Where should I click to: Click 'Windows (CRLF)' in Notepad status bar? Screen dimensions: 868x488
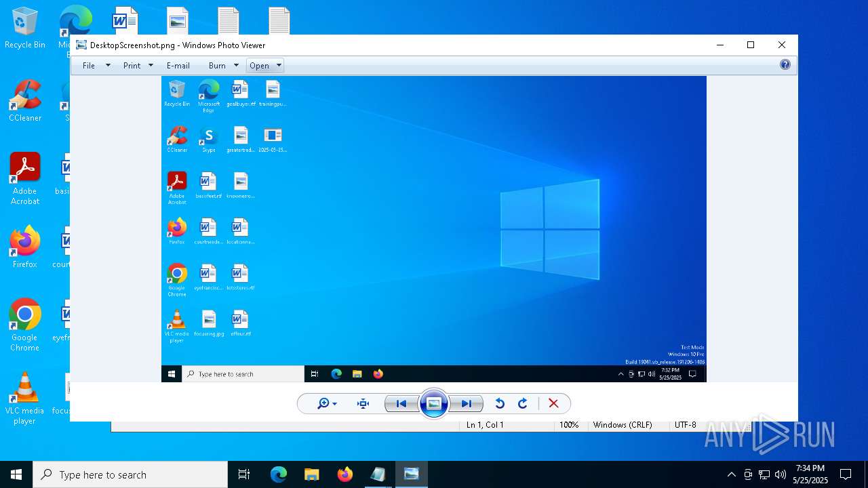tap(623, 425)
